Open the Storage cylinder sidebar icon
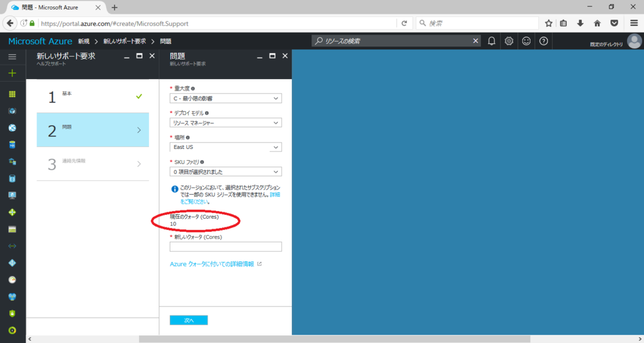The height and width of the screenshot is (343, 644). pyautogui.click(x=13, y=178)
